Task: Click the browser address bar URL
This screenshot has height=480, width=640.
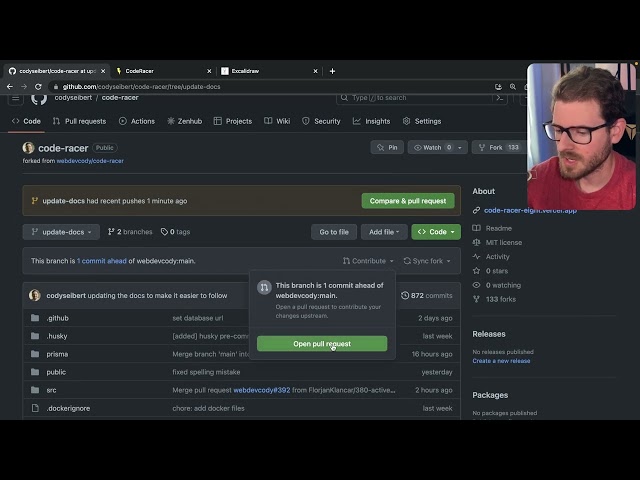Action: 141,87
